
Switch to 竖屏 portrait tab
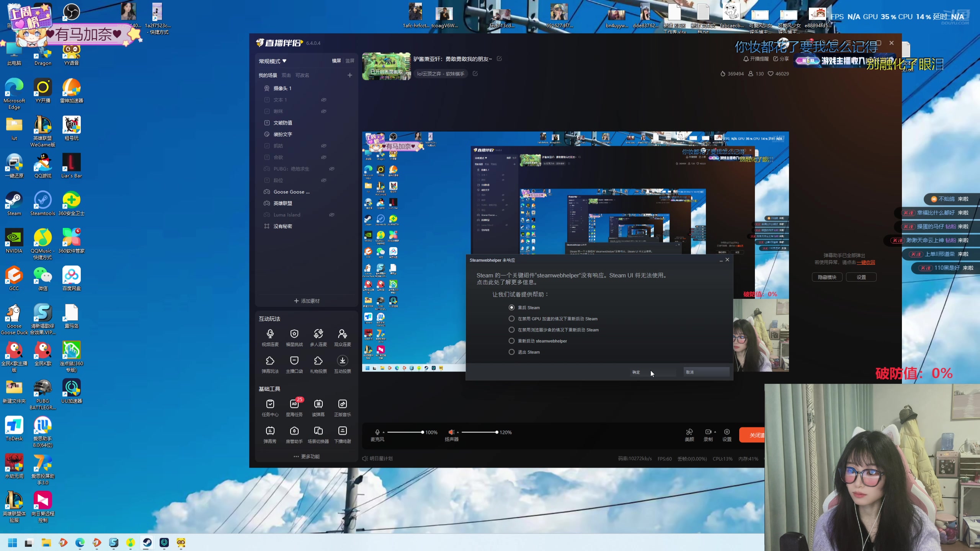350,61
